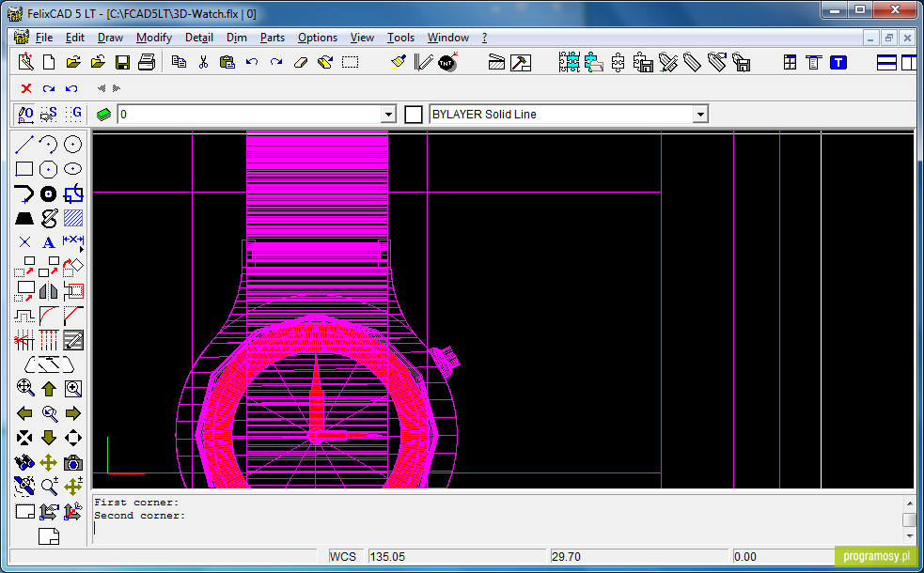Select the Line drawing tool
The image size is (924, 573).
point(24,145)
